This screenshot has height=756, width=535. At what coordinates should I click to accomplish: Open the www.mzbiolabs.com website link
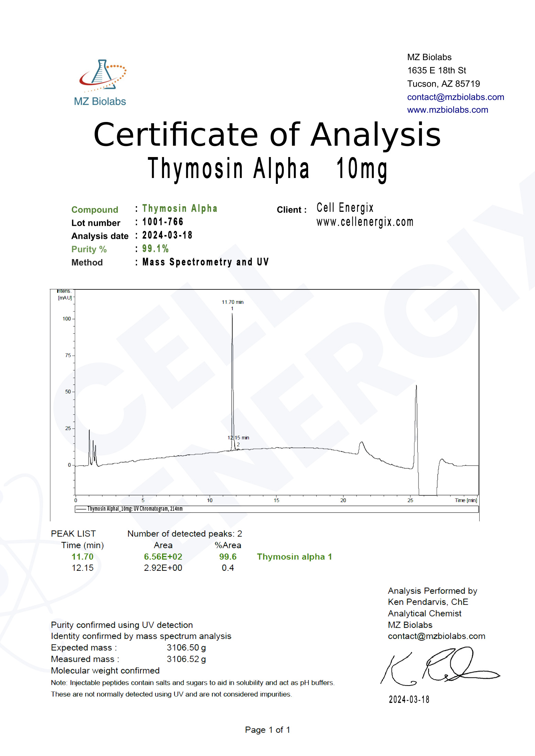tap(448, 110)
